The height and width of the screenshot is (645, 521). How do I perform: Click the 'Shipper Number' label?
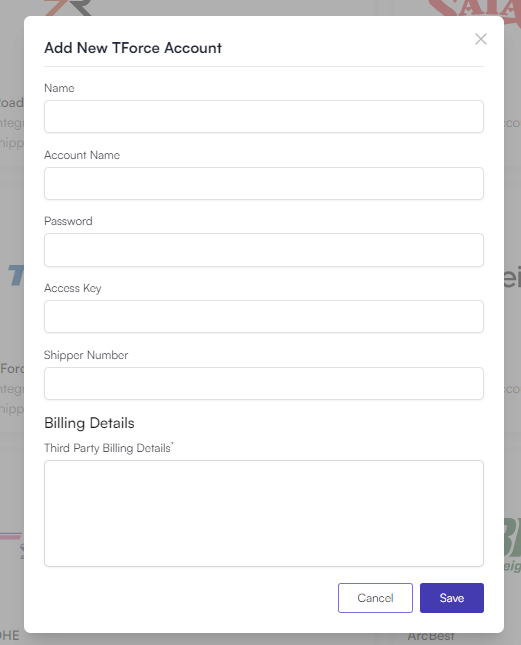click(x=86, y=355)
